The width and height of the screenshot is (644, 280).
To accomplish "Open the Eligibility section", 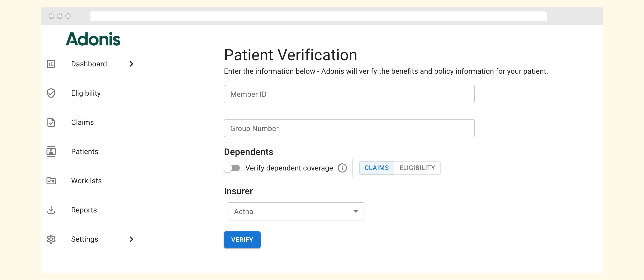I will pyautogui.click(x=86, y=93).
